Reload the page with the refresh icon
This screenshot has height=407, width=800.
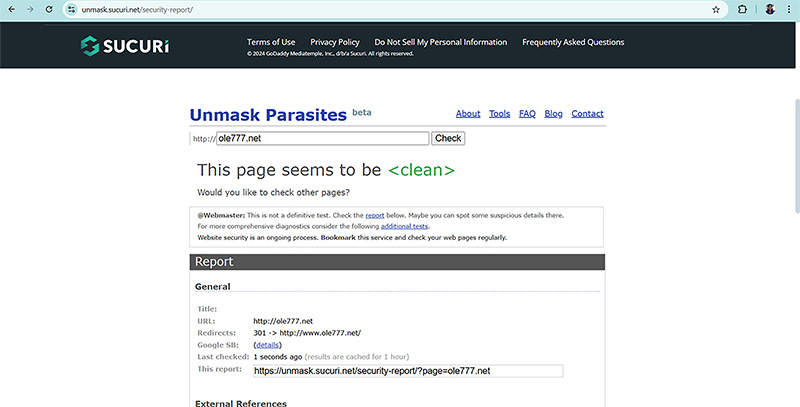49,9
